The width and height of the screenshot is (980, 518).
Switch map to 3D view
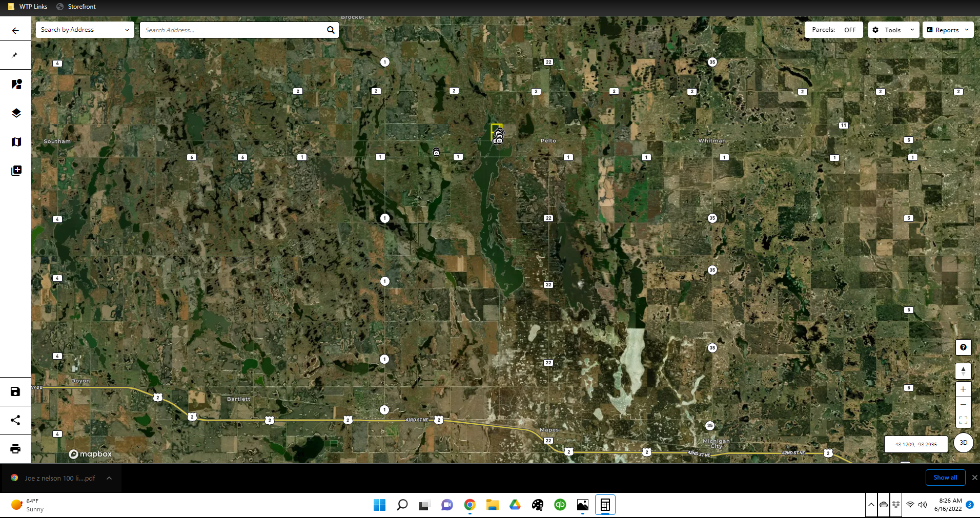click(963, 443)
